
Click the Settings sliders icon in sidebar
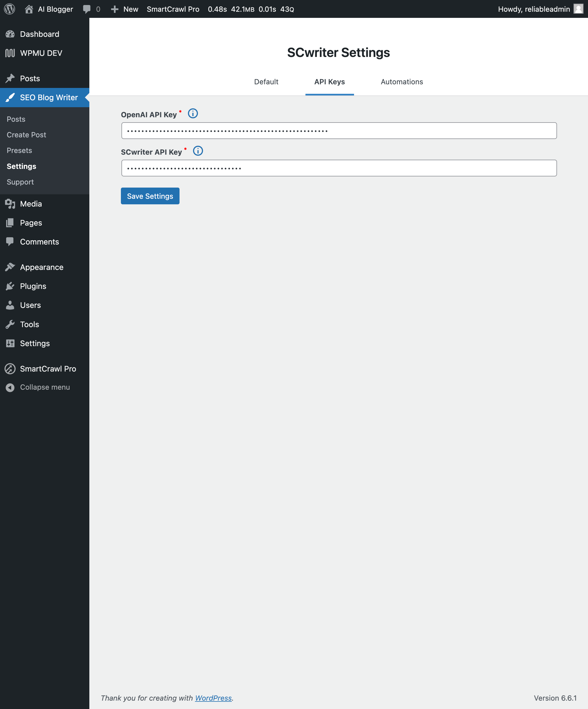[x=10, y=343]
